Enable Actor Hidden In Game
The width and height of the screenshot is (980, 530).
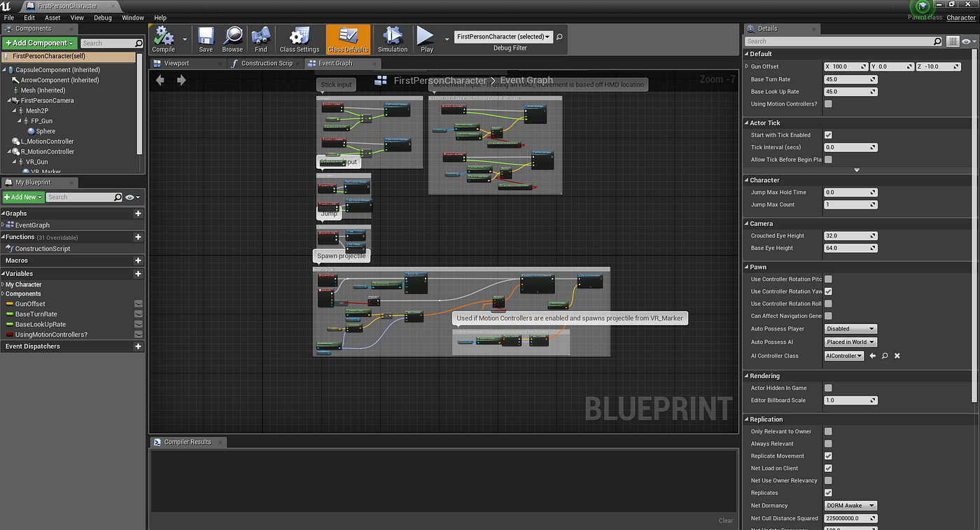click(828, 388)
